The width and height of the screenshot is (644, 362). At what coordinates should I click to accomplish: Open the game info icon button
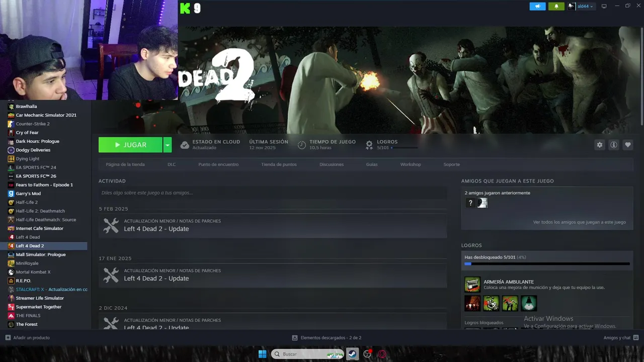pos(613,145)
